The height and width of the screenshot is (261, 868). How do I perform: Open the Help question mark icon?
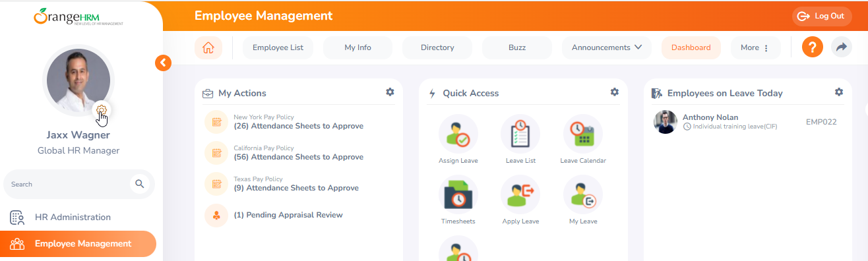click(812, 47)
